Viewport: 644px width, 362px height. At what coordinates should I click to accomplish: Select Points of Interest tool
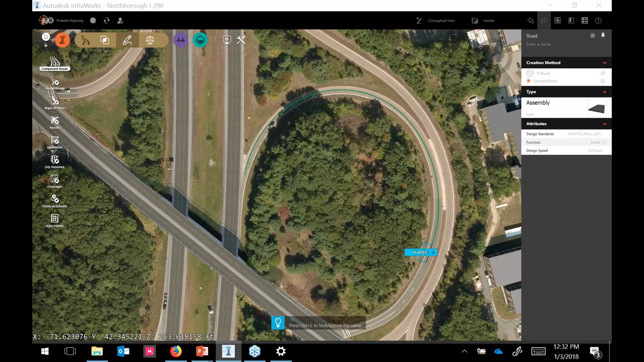(x=55, y=201)
